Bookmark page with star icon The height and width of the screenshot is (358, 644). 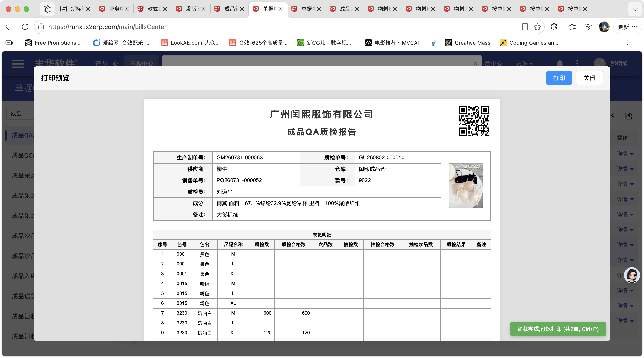[537, 27]
